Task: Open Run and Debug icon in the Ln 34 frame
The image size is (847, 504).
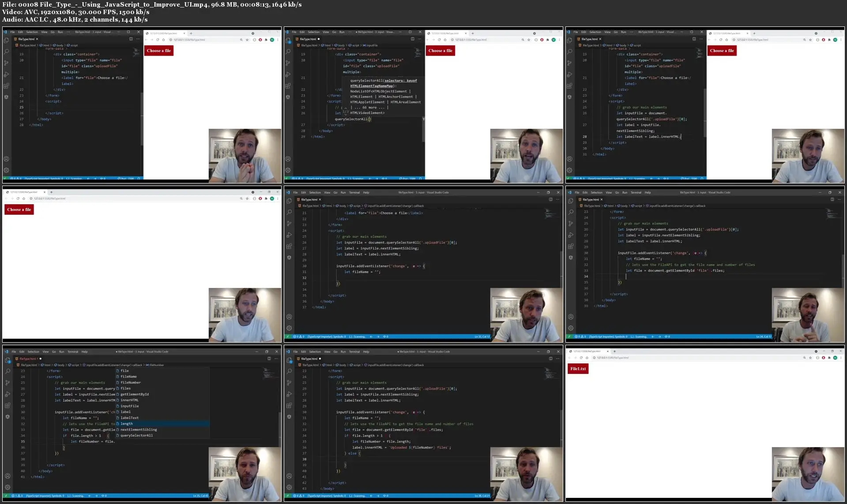Action: click(x=571, y=235)
